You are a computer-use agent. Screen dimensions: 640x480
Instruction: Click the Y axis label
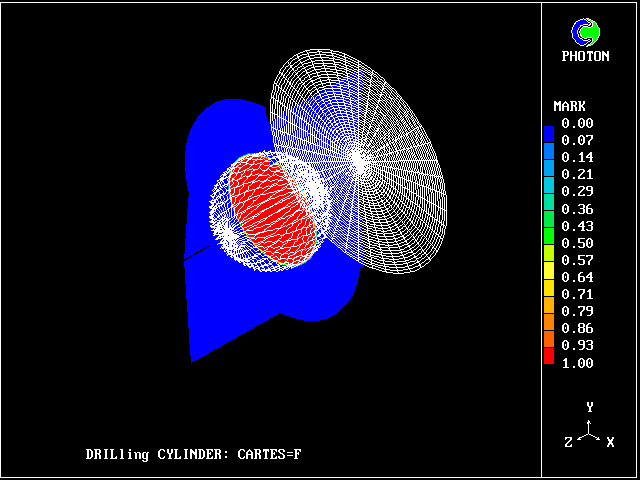(590, 408)
